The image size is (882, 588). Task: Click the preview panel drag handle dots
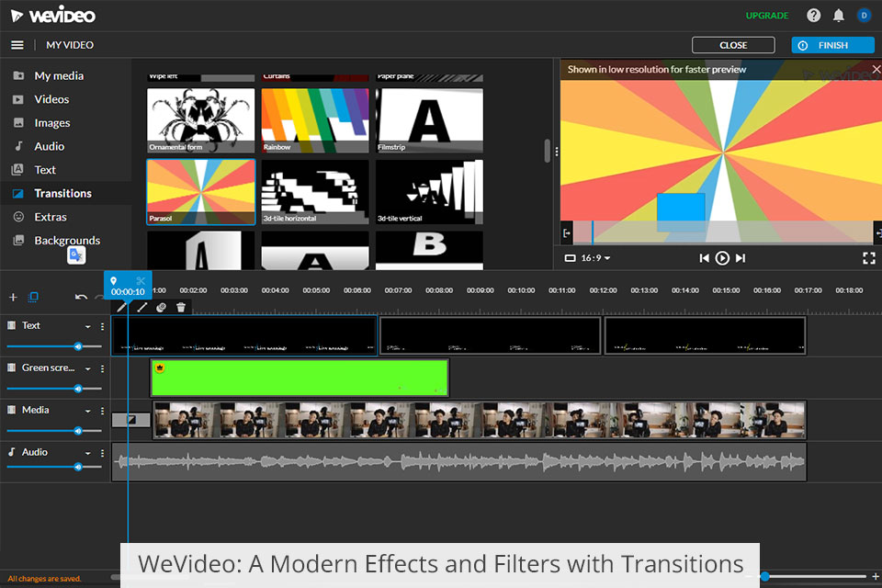click(x=557, y=152)
